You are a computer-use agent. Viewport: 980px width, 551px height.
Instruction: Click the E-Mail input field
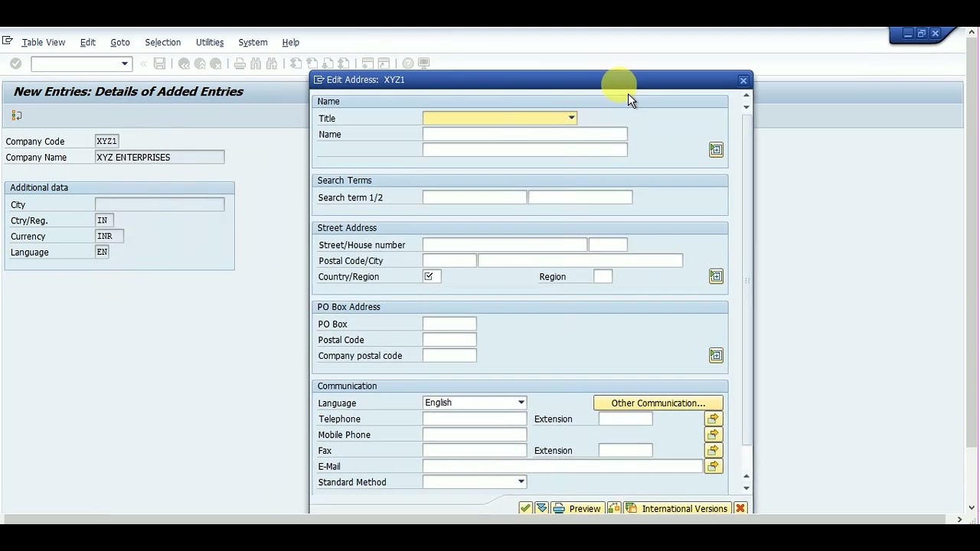pos(563,466)
